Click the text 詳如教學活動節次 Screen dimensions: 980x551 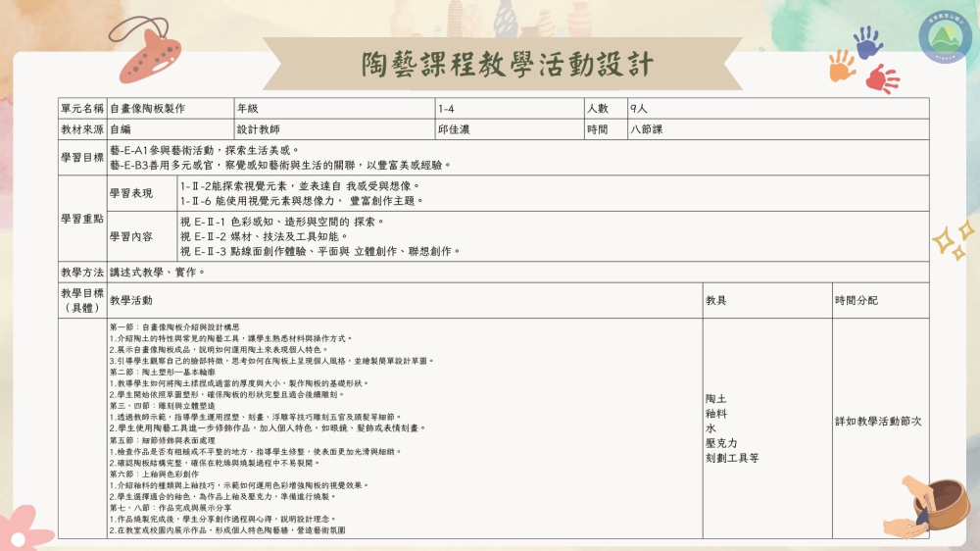click(878, 422)
